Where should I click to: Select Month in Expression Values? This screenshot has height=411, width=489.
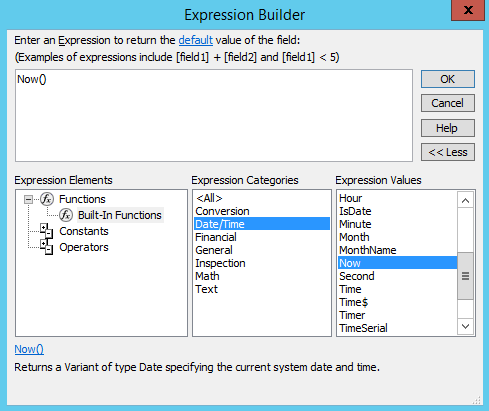tap(397, 237)
